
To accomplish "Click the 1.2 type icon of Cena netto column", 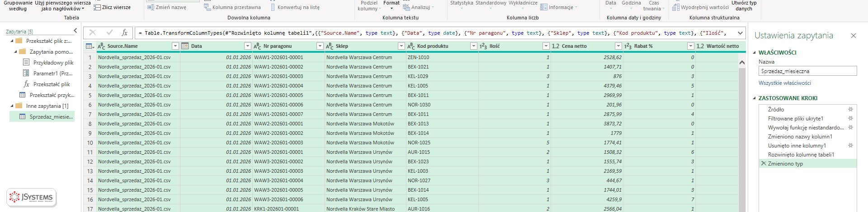I will click(x=556, y=46).
